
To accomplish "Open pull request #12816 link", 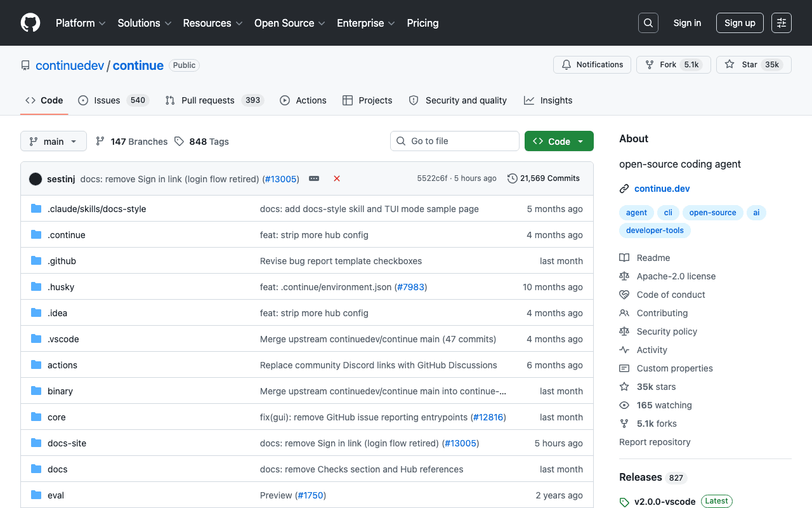I will pyautogui.click(x=488, y=417).
